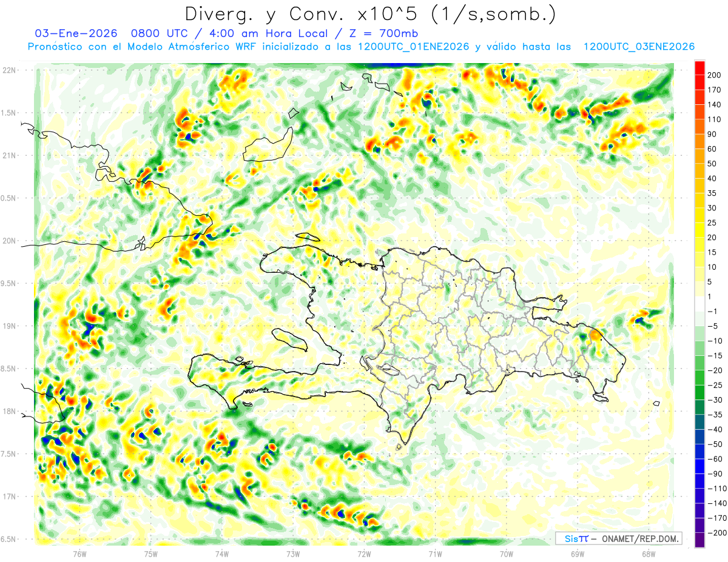Click the "20" positive colorbar label
This screenshot has width=728, height=562.
712,238
